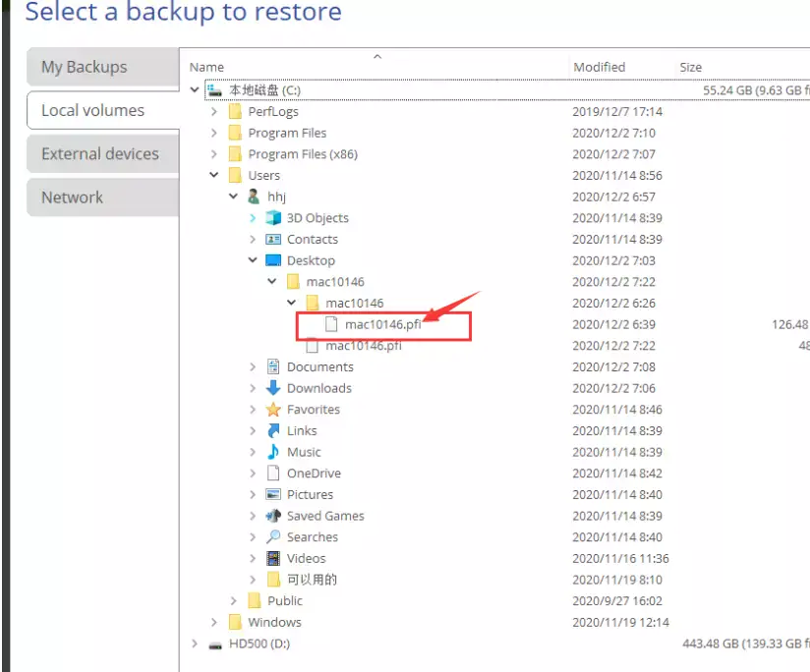Image resolution: width=810 pixels, height=672 pixels.
Task: Click the Videos filmstrip icon
Action: [273, 558]
